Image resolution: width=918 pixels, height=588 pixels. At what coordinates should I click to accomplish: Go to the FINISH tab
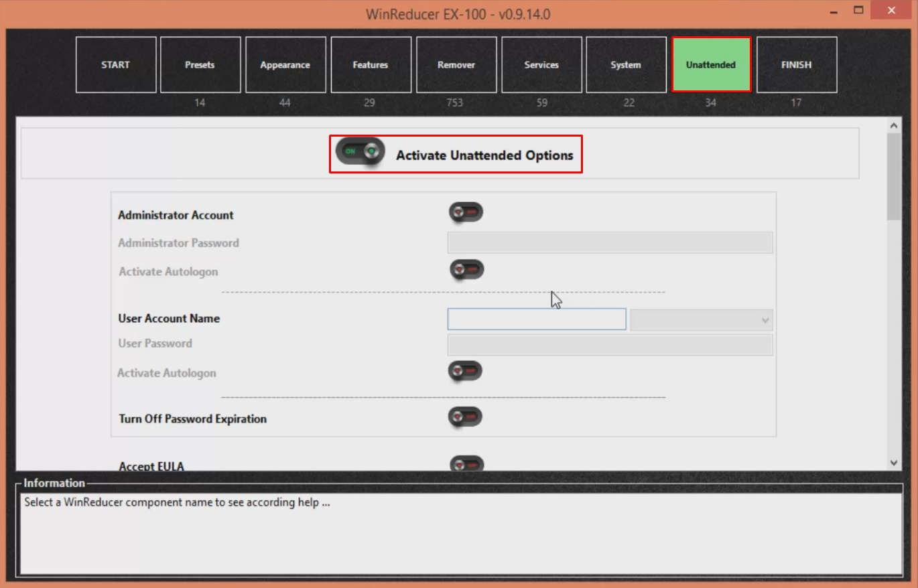coord(797,64)
